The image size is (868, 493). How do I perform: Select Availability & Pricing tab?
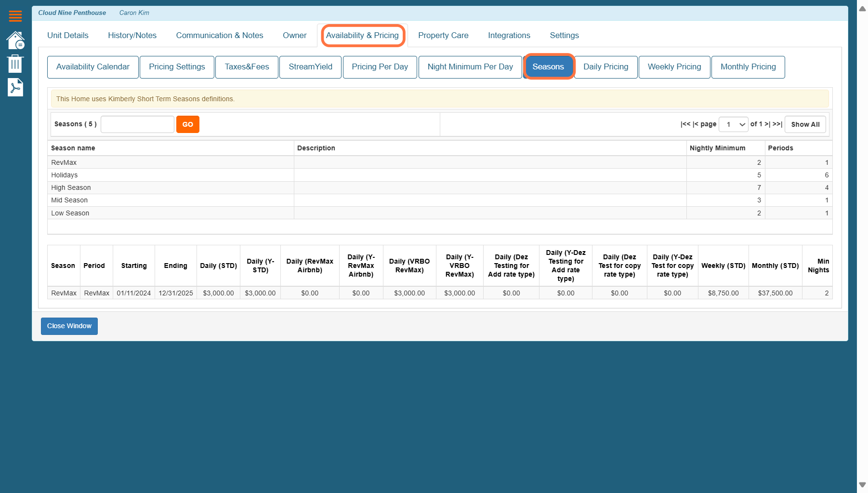(x=363, y=36)
